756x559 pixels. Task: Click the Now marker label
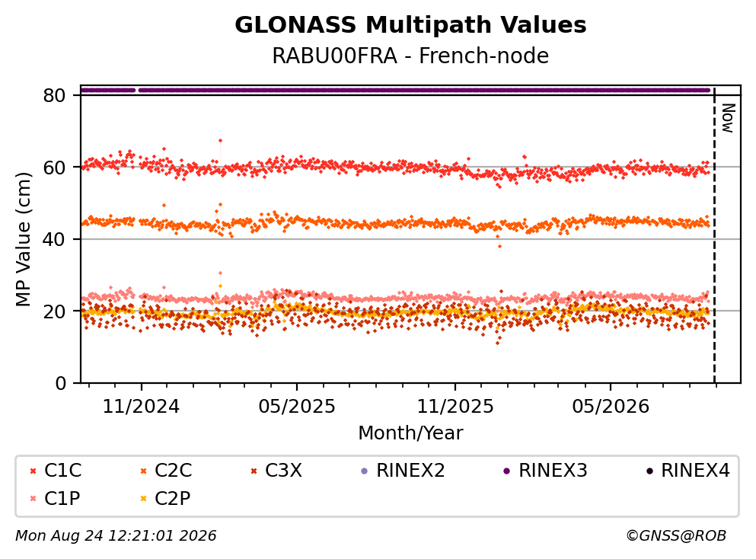(x=728, y=118)
